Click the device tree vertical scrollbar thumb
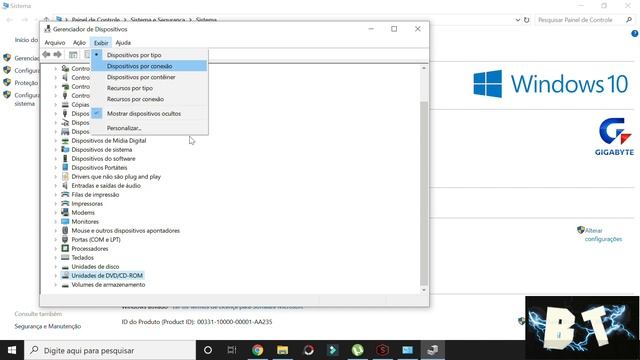This screenshot has height=360, width=640. (424, 193)
